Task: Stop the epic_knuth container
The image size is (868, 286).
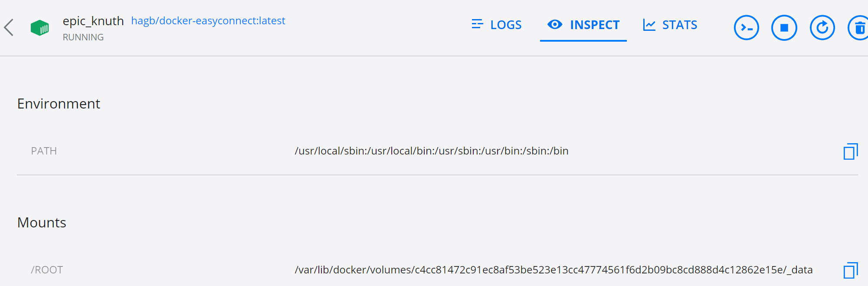Action: click(x=784, y=27)
